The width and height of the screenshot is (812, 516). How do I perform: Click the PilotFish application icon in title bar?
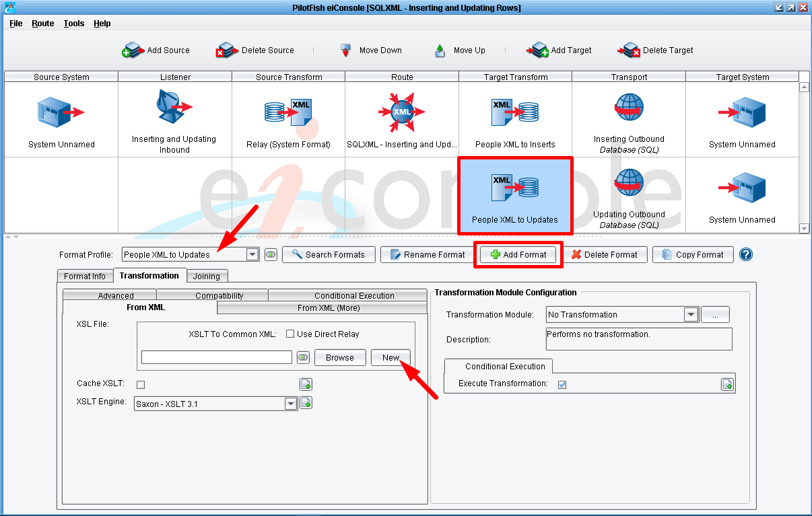[x=9, y=7]
